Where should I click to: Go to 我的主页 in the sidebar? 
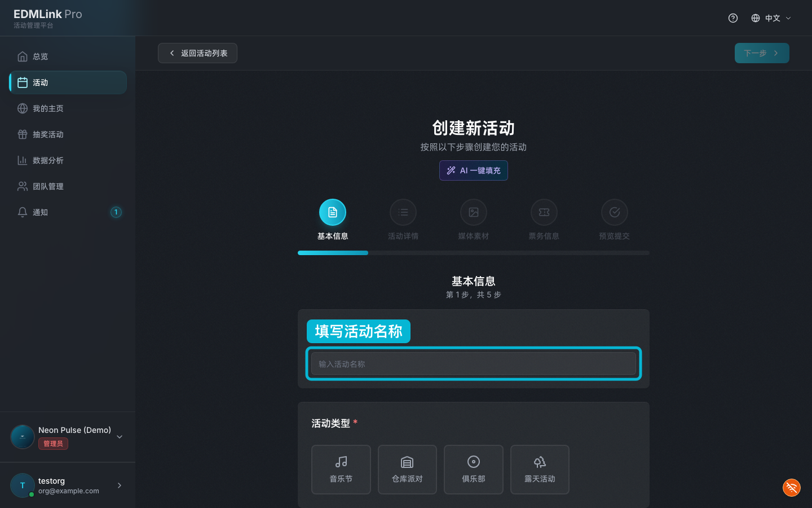tap(68, 108)
